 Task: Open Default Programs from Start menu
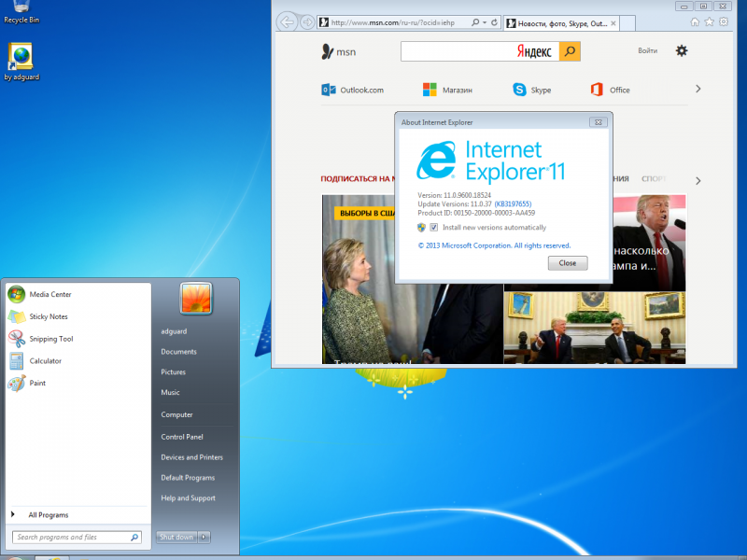pyautogui.click(x=188, y=478)
